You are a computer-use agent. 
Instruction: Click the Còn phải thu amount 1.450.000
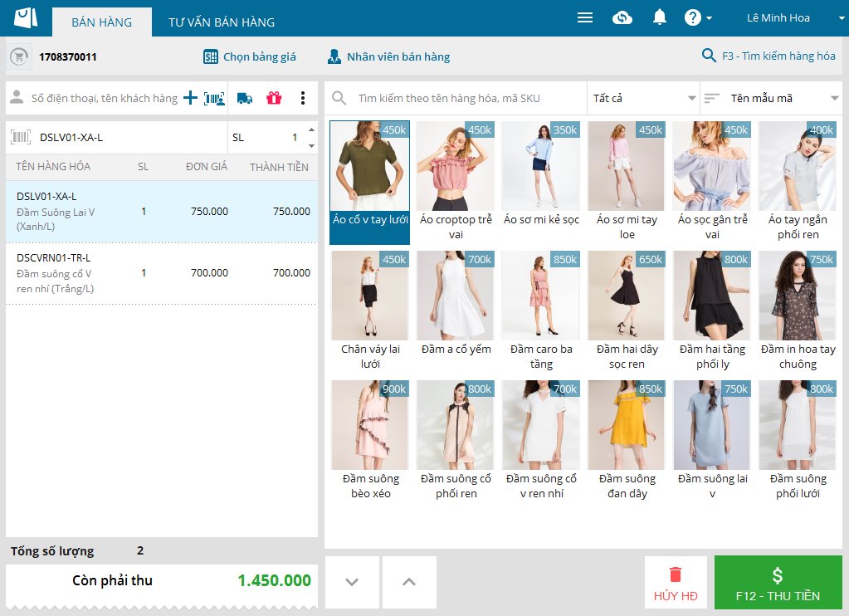point(274,581)
